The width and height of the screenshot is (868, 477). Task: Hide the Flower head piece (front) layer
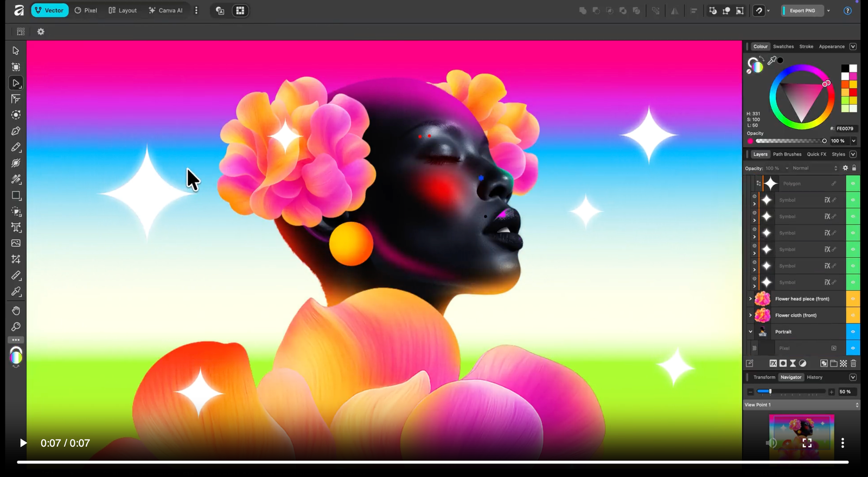[853, 299]
